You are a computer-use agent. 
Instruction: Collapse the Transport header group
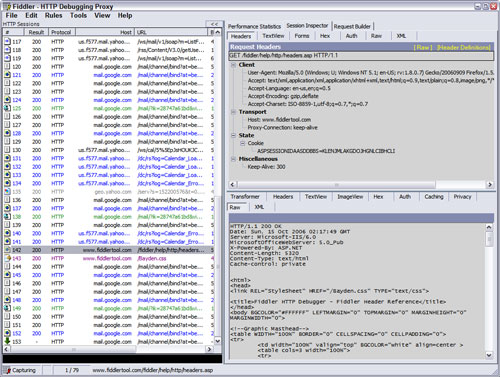233,112
